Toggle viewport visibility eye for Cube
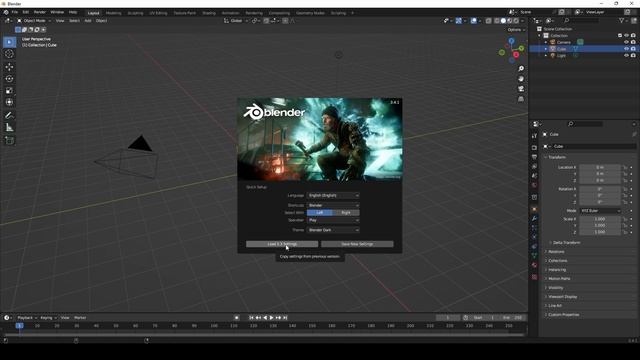This screenshot has width=640, height=360. 627,49
